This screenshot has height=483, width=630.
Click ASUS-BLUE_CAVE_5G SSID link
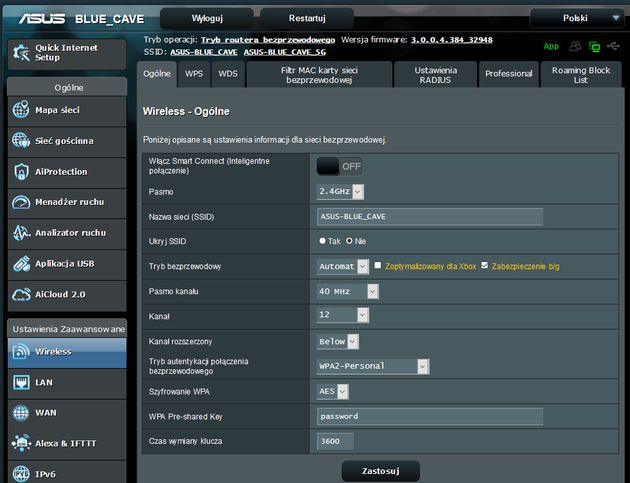click(284, 52)
